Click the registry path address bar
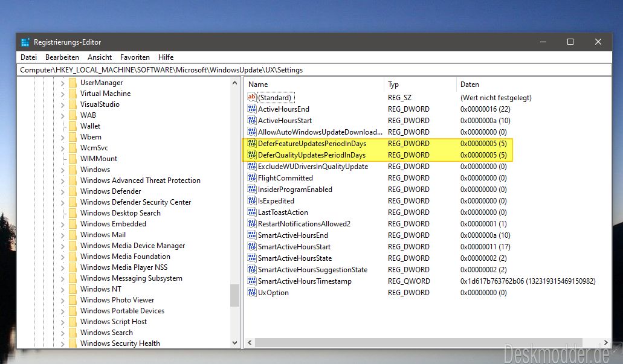Viewport: 623px width, 364px height. 314,70
